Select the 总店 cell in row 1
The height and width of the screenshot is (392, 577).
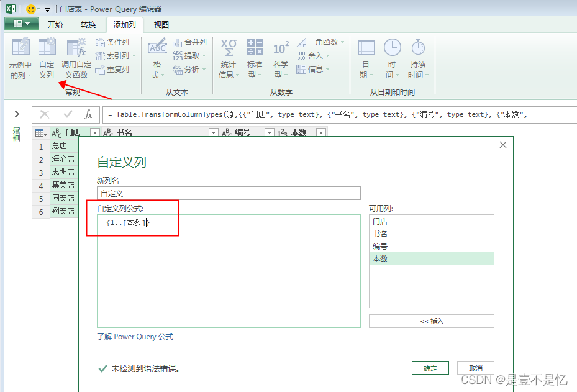[64, 146]
